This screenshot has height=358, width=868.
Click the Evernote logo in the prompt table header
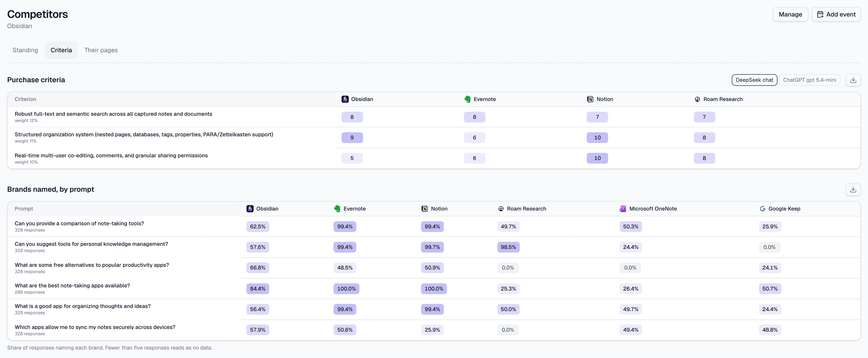(x=337, y=208)
